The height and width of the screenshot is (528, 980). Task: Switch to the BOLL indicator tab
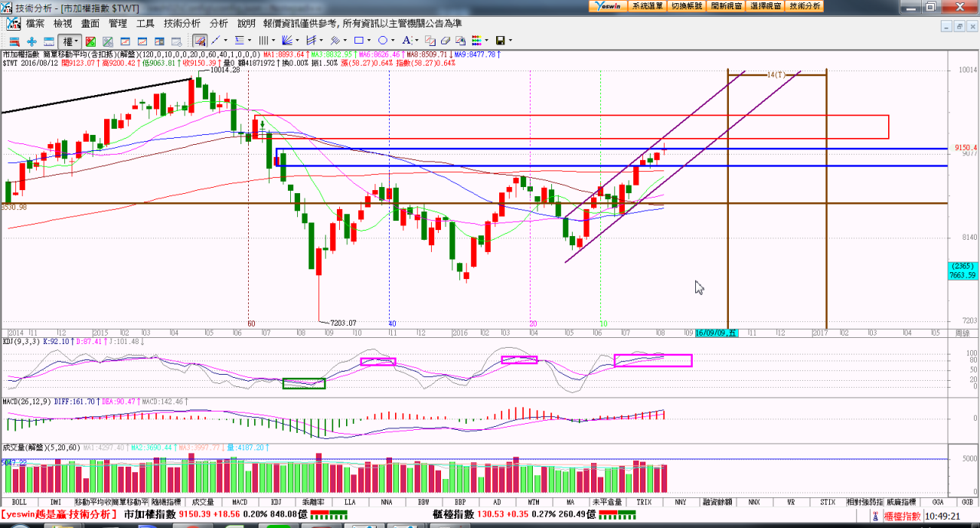(20, 502)
